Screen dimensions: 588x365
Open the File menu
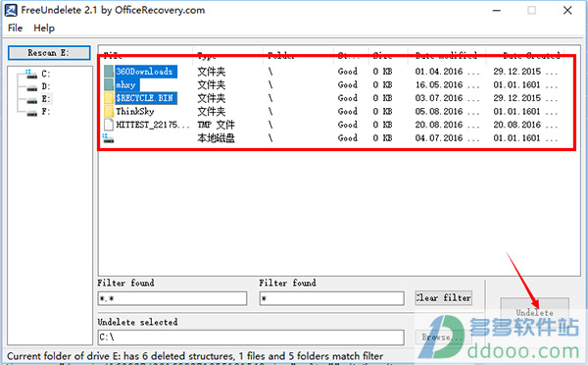pyautogui.click(x=15, y=28)
